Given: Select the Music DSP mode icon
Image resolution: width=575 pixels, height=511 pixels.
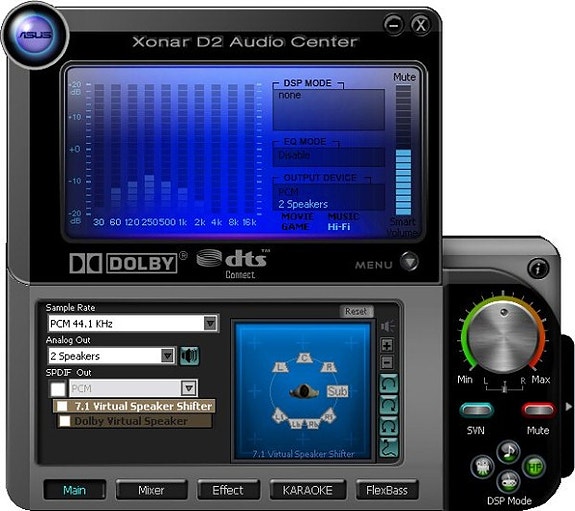Looking at the screenshot, I should pyautogui.click(x=508, y=451).
